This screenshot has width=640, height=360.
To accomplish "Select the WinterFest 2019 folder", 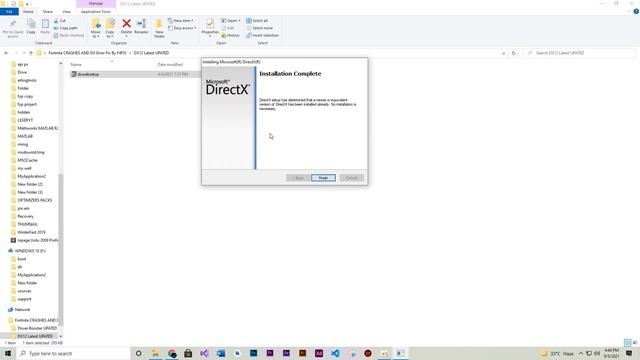I will coord(31,232).
